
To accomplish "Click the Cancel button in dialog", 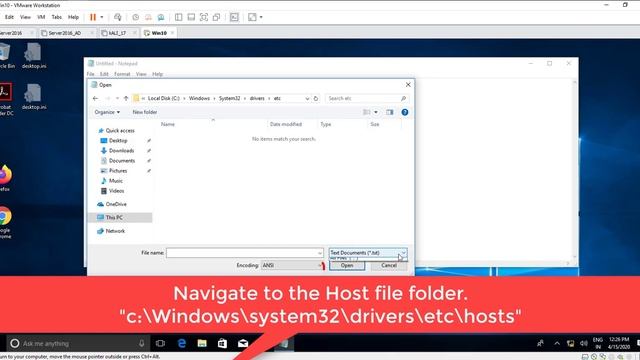I will pos(389,265).
